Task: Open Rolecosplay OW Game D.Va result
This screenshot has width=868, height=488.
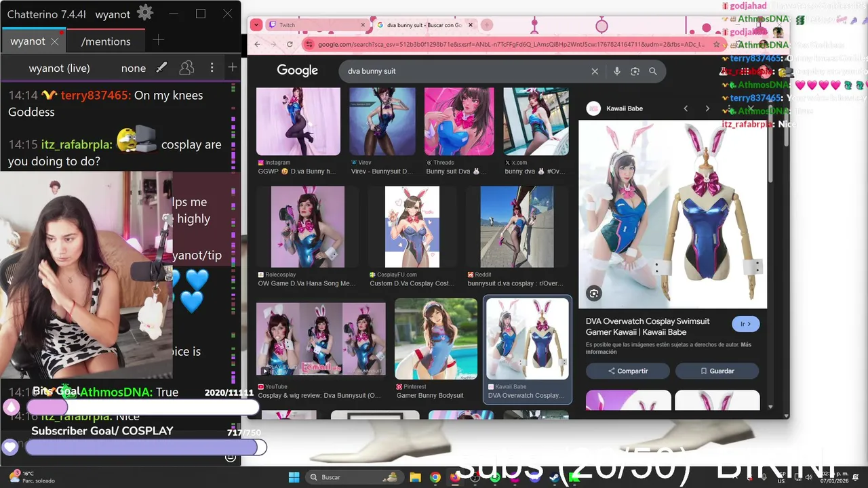Action: pos(308,237)
